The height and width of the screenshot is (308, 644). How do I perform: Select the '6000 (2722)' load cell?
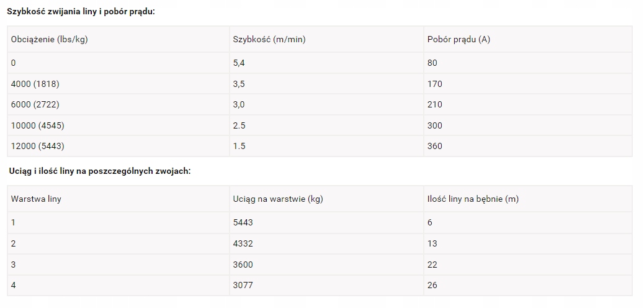(x=35, y=104)
